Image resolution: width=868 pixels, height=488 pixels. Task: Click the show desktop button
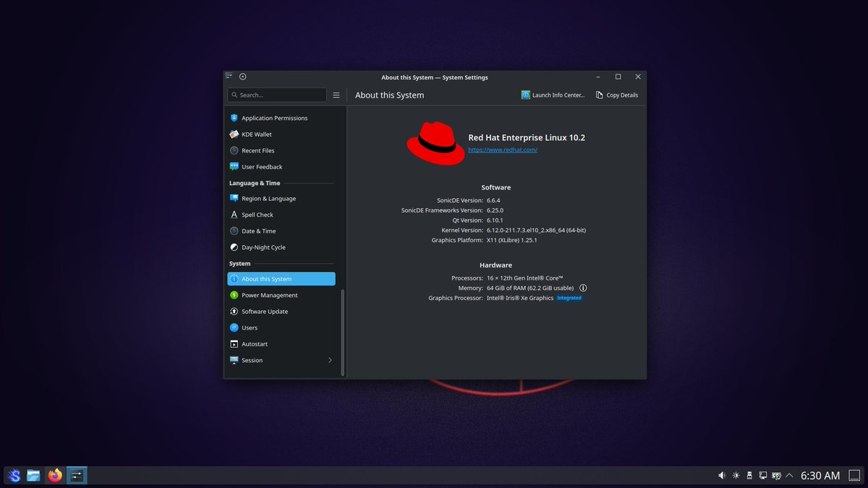pos(854,476)
